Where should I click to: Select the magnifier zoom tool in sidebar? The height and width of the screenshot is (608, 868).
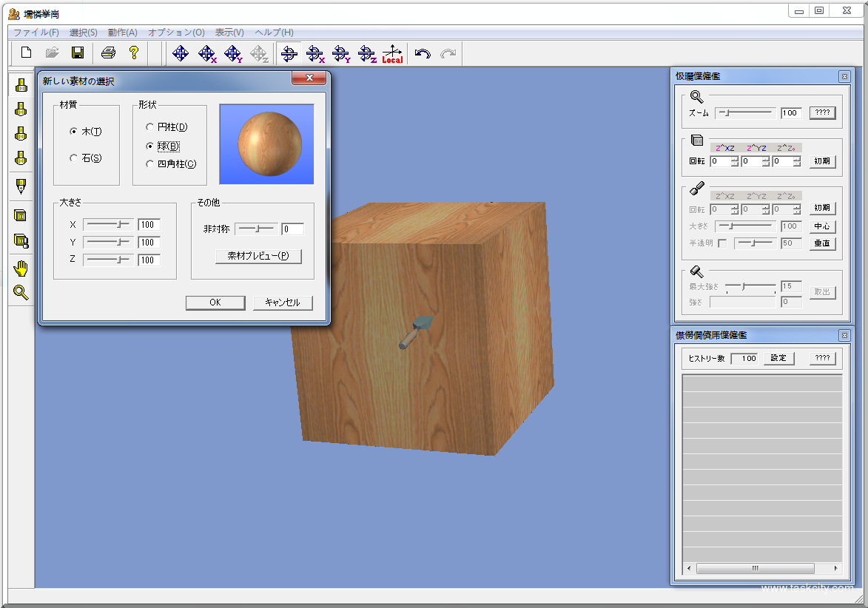[21, 292]
